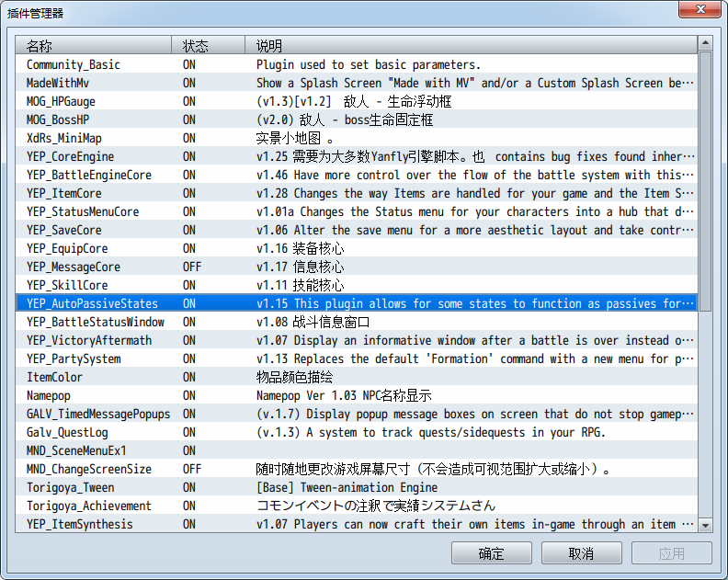Click ON status of Namepop
The image size is (728, 580).
189,395
